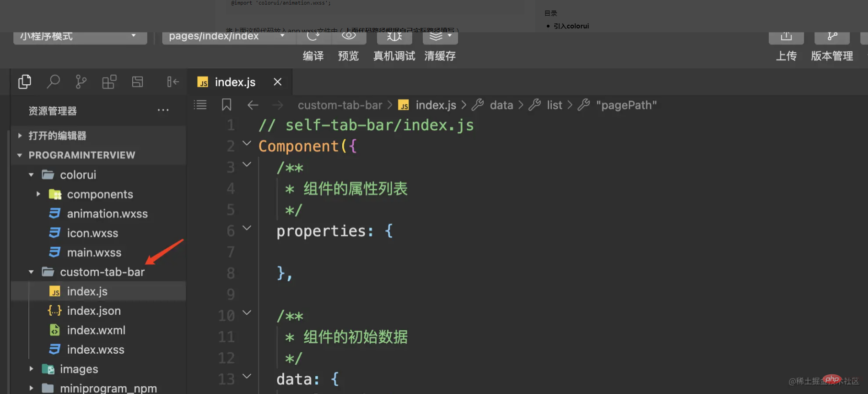Open the 小程序模式 mode dropdown
This screenshot has width=868, height=394.
(80, 37)
